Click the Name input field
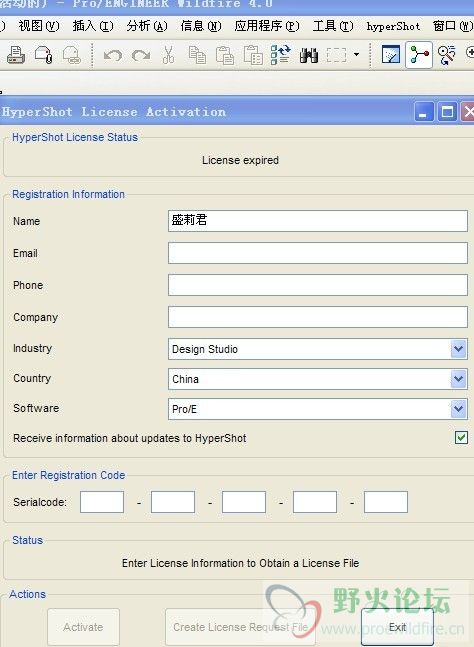The image size is (474, 647). [x=318, y=221]
